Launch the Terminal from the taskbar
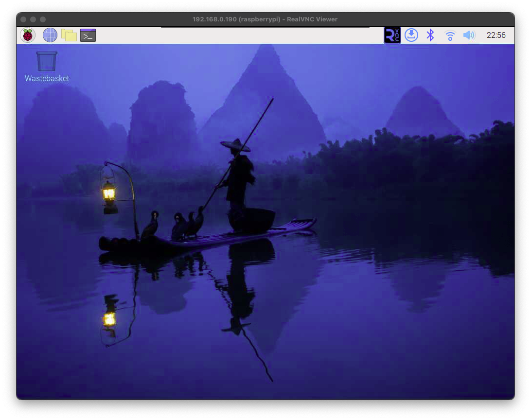The height and width of the screenshot is (420, 531). 88,35
